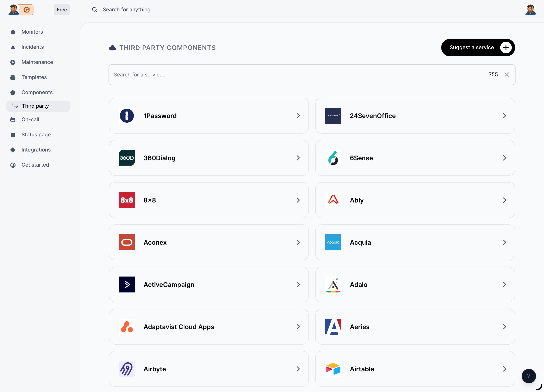Viewport: 544px width, 392px height.
Task: Click the plus icon in Suggest a service
Action: tap(506, 47)
